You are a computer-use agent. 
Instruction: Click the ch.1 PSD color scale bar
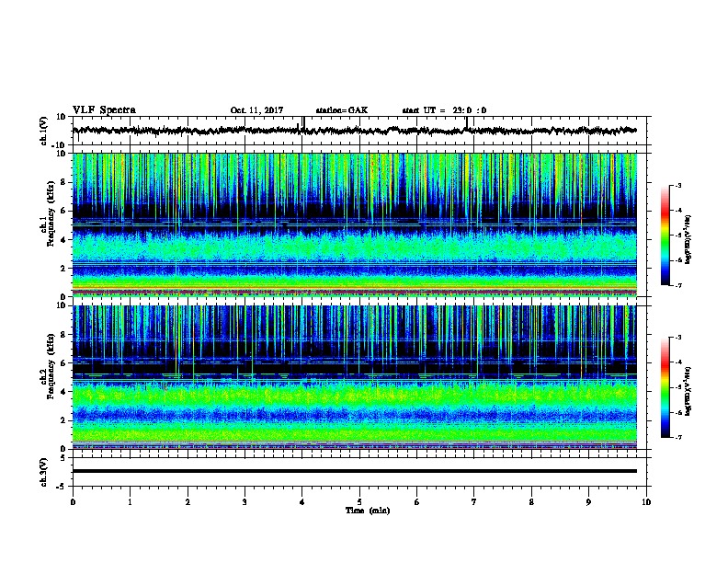coord(665,236)
